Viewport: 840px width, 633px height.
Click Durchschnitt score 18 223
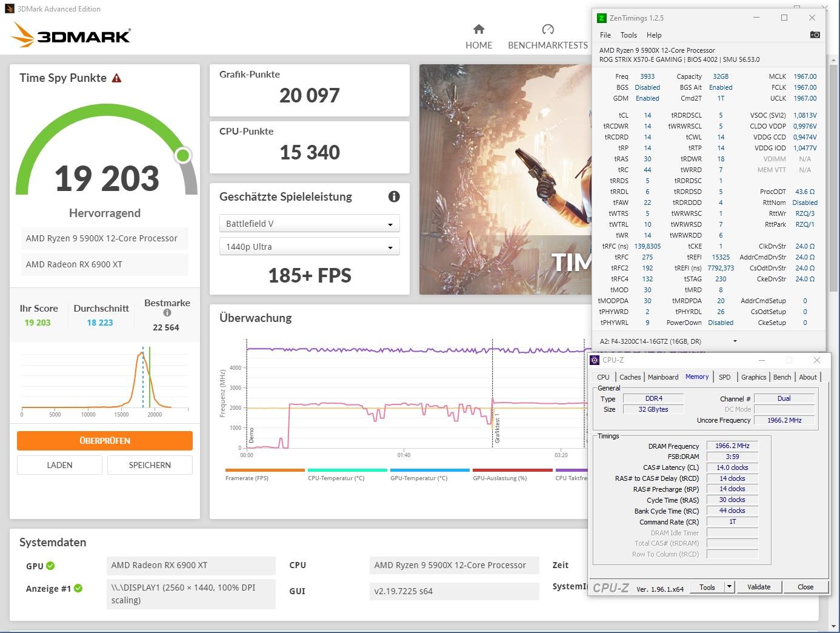click(100, 323)
